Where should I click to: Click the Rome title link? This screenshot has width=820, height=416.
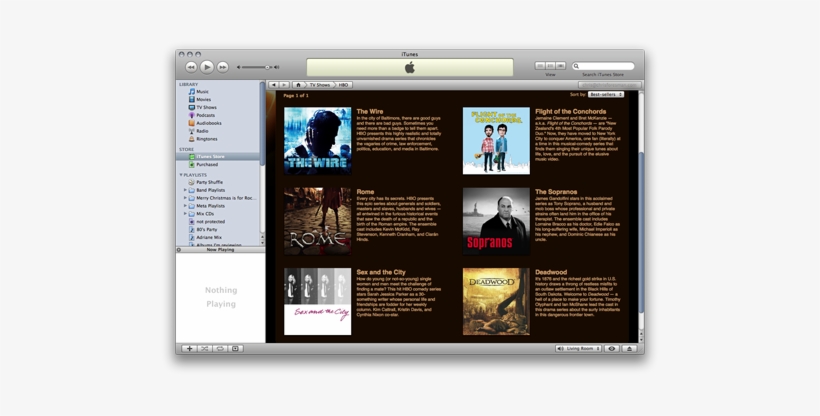365,192
